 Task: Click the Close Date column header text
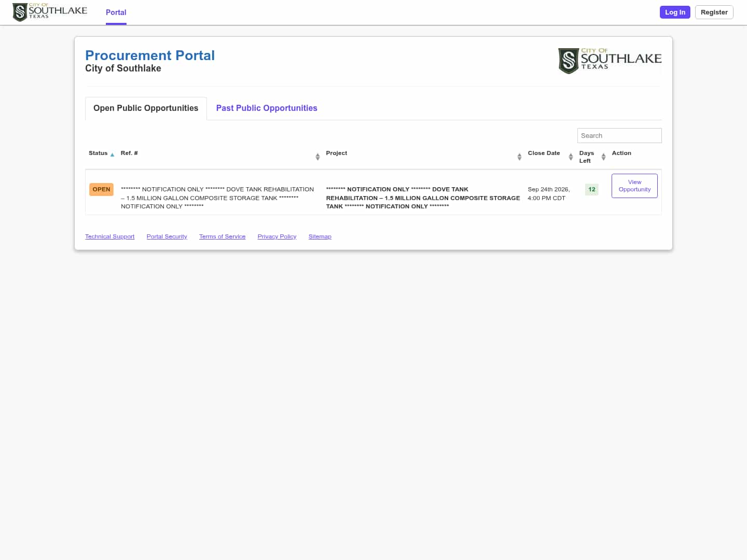(x=544, y=153)
